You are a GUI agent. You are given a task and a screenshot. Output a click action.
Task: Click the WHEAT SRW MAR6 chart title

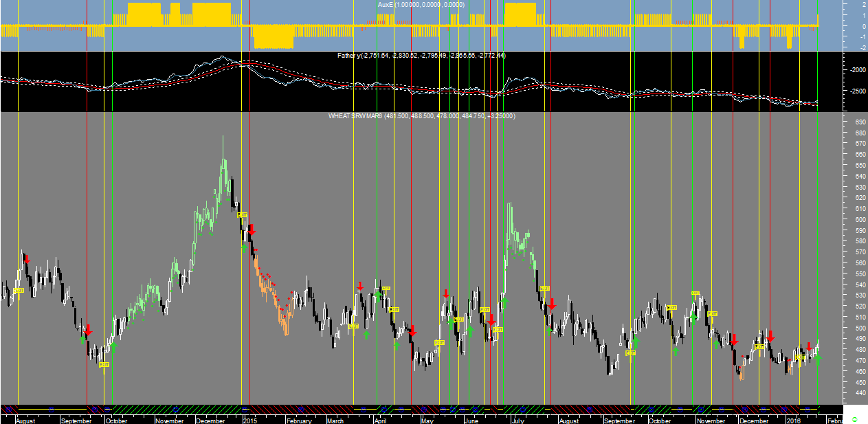coord(422,116)
